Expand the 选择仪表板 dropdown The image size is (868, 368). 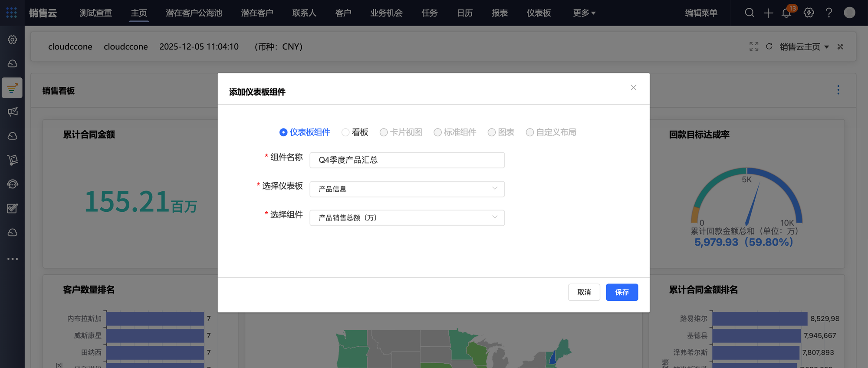pyautogui.click(x=407, y=189)
